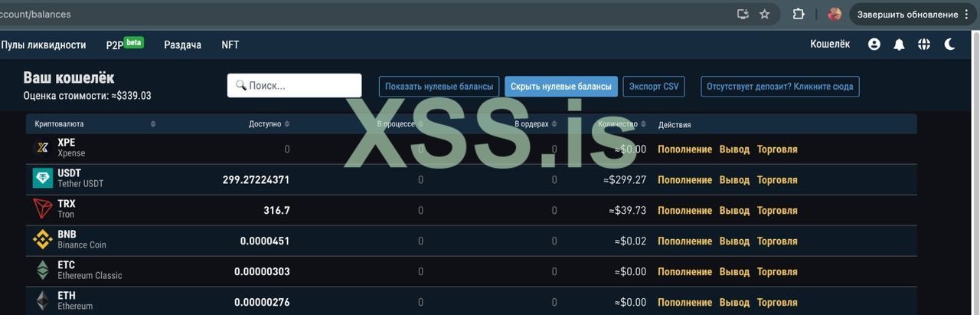Click the Tron TRX coin icon
Viewport: 980px width, 315px height.
point(43,209)
